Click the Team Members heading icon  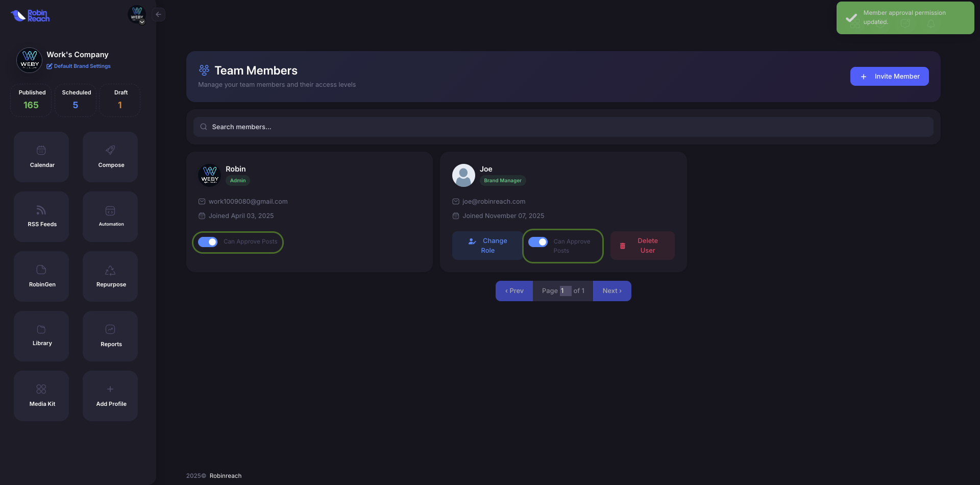pos(204,70)
